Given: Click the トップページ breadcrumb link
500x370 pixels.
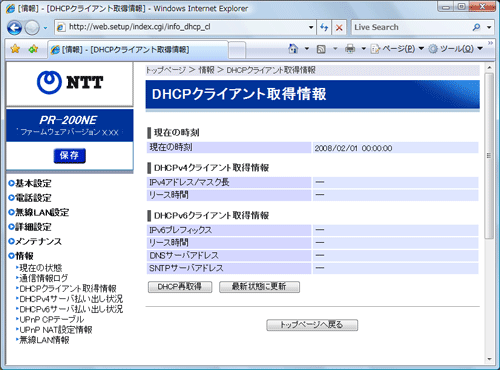Looking at the screenshot, I should coord(166,70).
